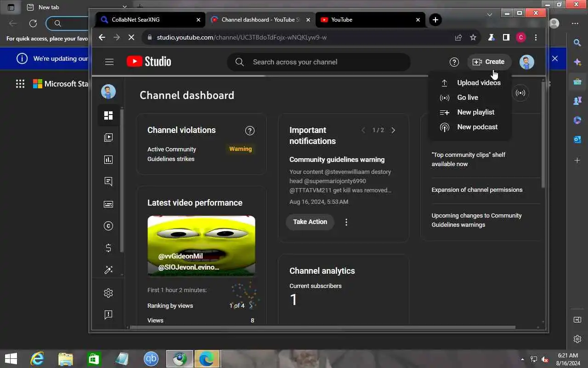588x368 pixels.
Task: Click the share page icon in address bar
Action: click(x=458, y=38)
